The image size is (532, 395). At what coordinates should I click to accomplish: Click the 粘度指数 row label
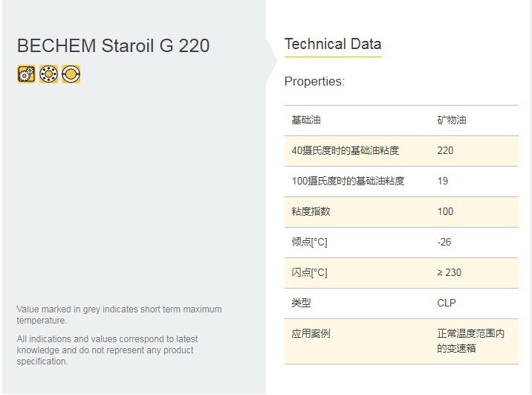[311, 211]
